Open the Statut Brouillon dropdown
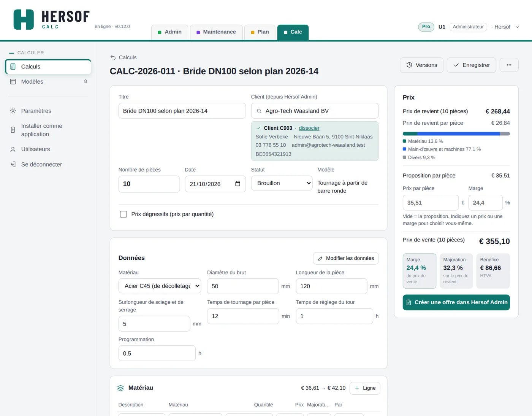 pyautogui.click(x=282, y=183)
